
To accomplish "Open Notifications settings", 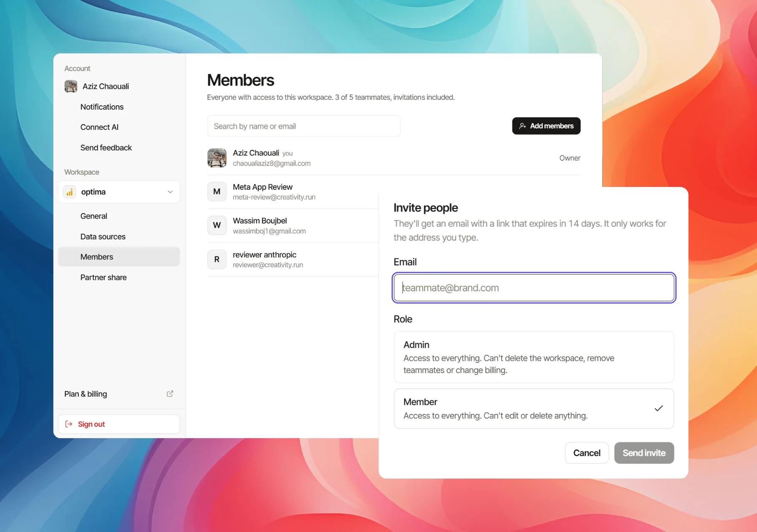I will point(102,107).
